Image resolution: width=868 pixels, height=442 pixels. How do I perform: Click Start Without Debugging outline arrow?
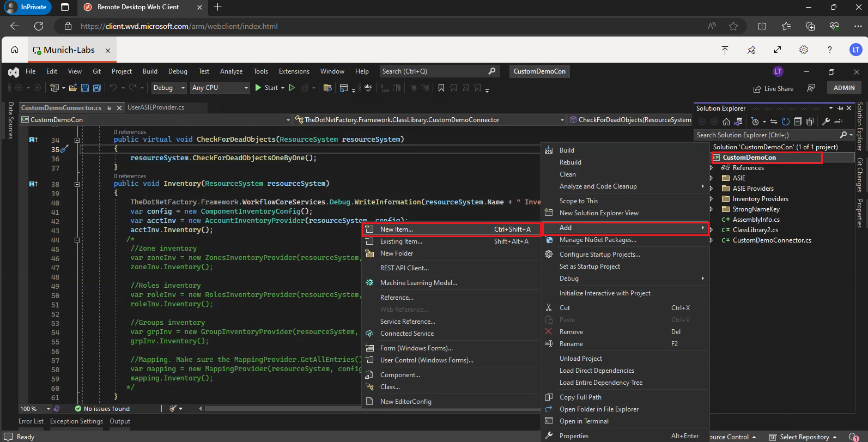292,88
